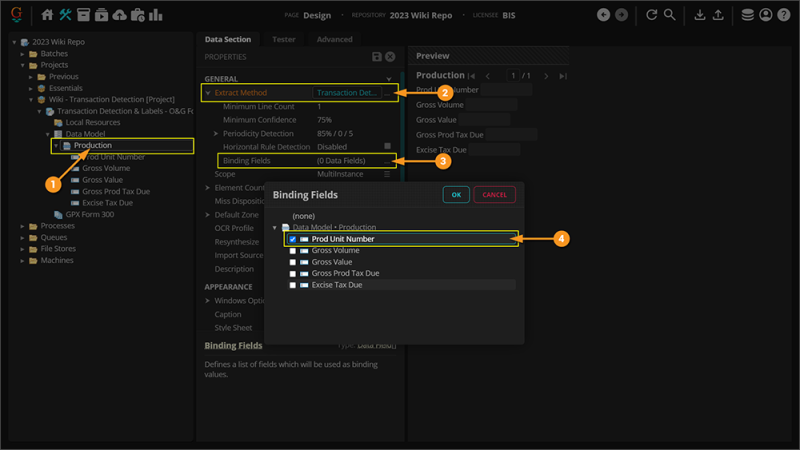Go to first page in Preview
The width and height of the screenshot is (800, 450).
tap(472, 76)
